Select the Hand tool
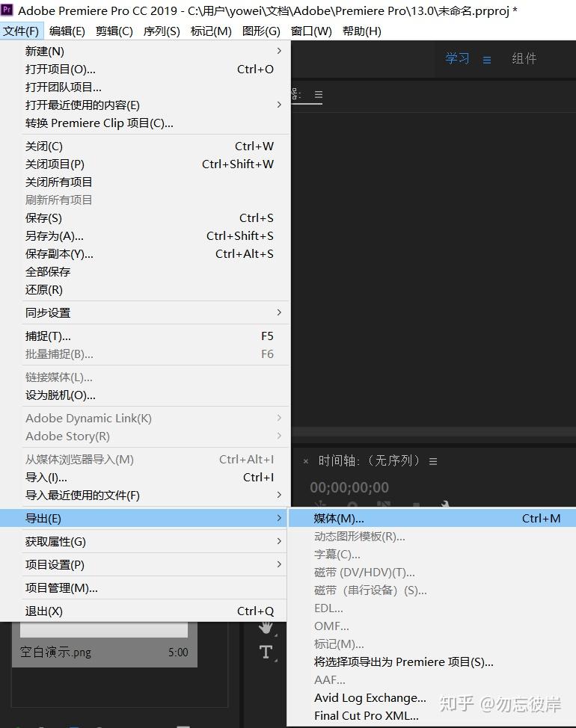576x728 pixels. [266, 628]
